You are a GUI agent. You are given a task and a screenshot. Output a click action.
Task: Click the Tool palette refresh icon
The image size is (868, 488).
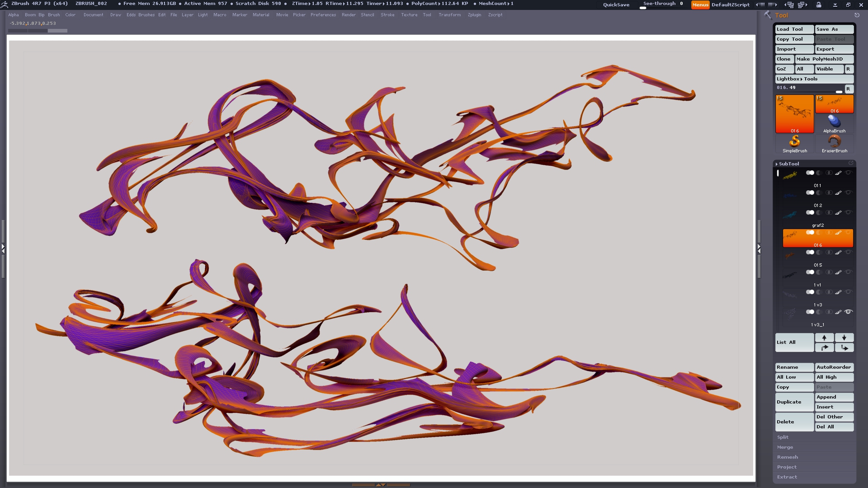point(857,15)
